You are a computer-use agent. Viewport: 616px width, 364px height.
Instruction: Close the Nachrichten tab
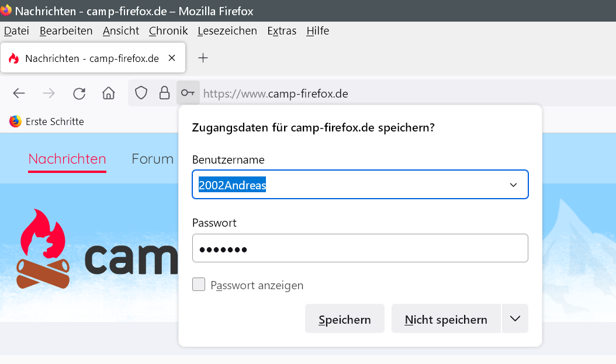pos(172,58)
